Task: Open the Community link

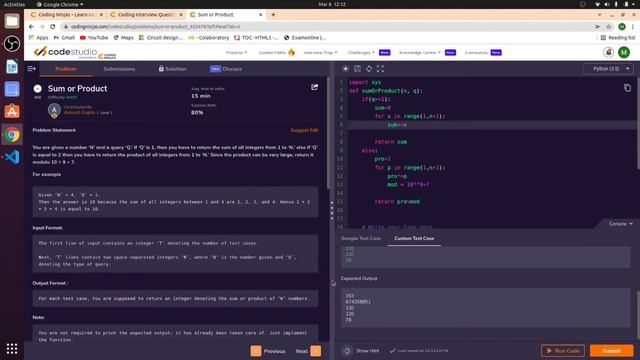Action: coord(476,53)
